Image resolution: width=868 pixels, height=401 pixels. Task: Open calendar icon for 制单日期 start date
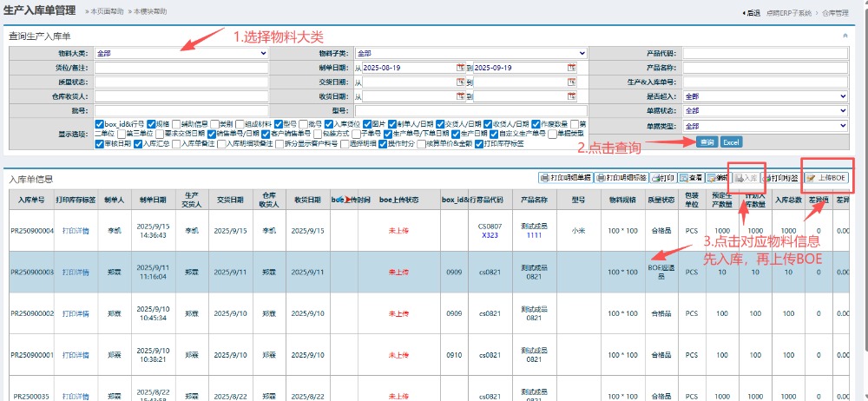point(460,68)
